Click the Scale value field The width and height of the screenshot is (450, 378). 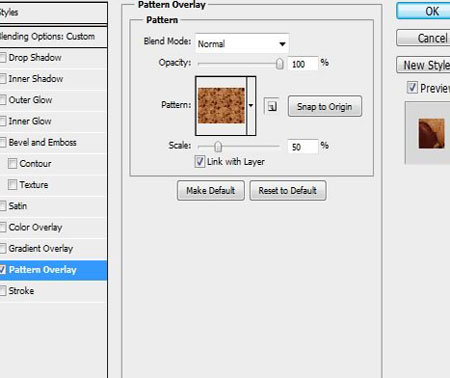click(x=303, y=147)
